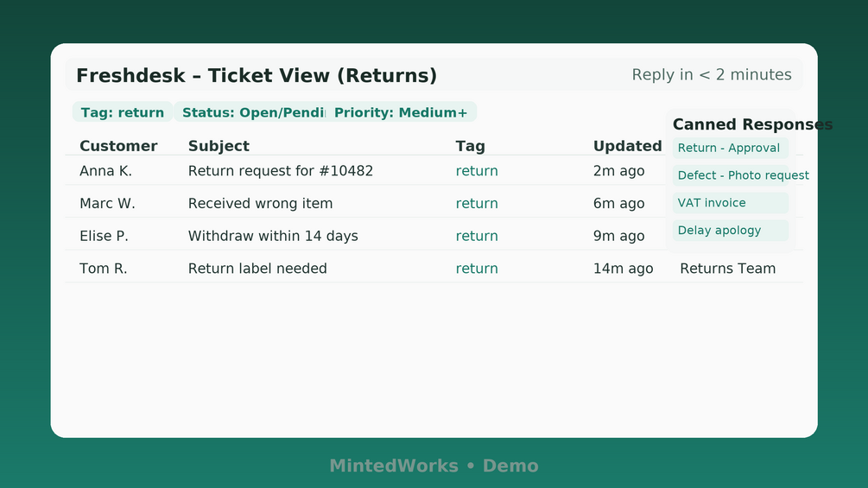The image size is (868, 488).
Task: Sort tickets by the Customer column header
Action: (x=118, y=146)
